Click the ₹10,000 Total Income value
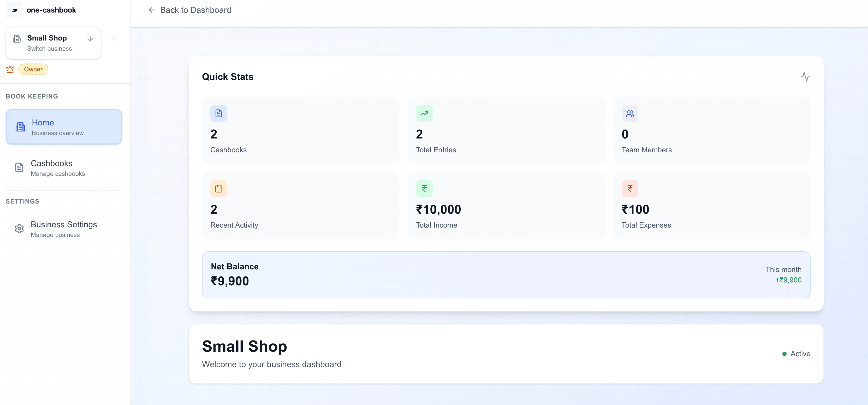Screen dimensions: 868x405 click(x=438, y=210)
